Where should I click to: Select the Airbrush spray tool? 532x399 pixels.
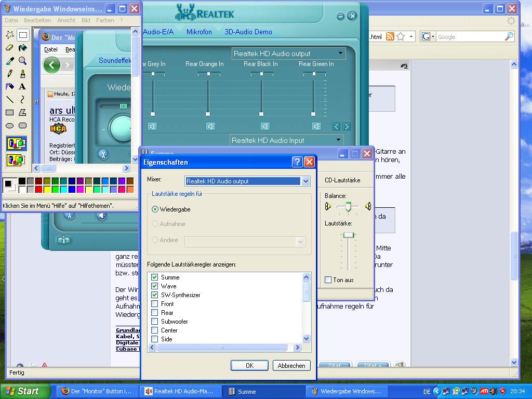point(10,87)
